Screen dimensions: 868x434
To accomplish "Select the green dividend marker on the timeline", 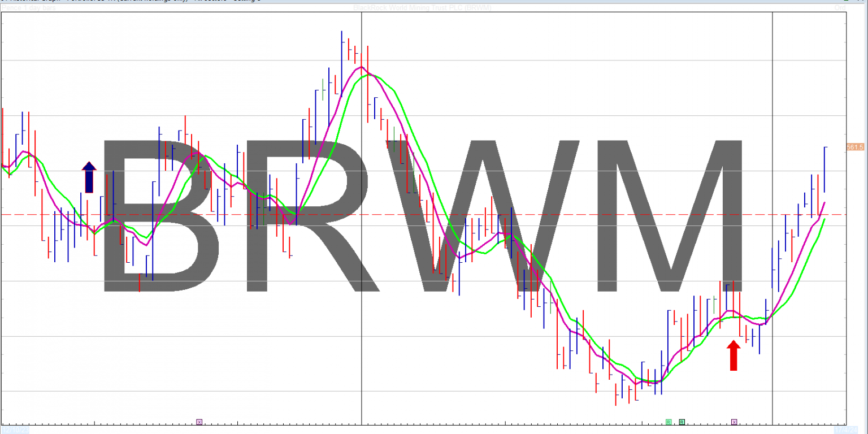I will [668, 422].
